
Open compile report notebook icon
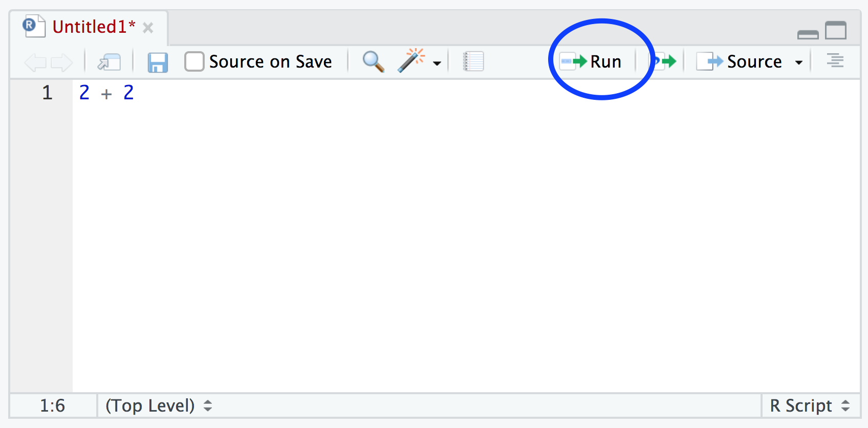tap(473, 61)
